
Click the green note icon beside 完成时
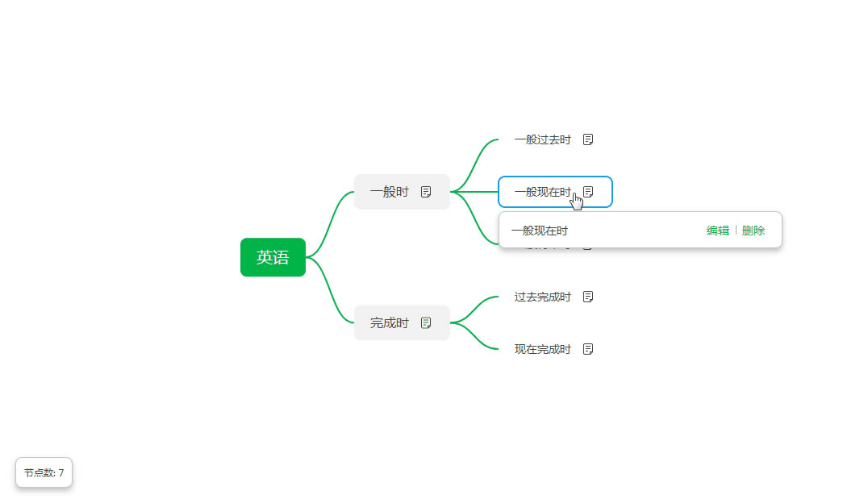click(426, 322)
